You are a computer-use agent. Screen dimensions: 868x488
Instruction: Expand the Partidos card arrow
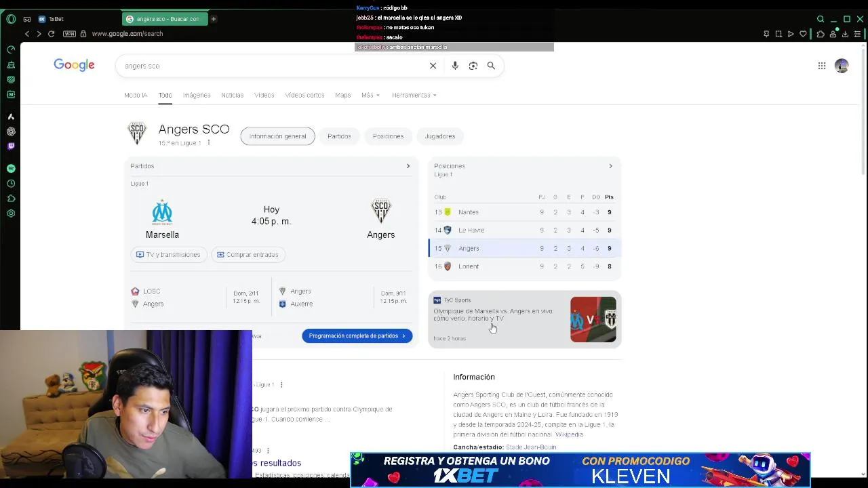(x=408, y=166)
